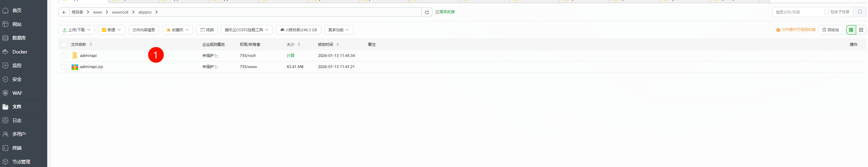Viewport: 868px width, 167px height.
Task: Click the adminapi.zip archive icon
Action: [75, 67]
